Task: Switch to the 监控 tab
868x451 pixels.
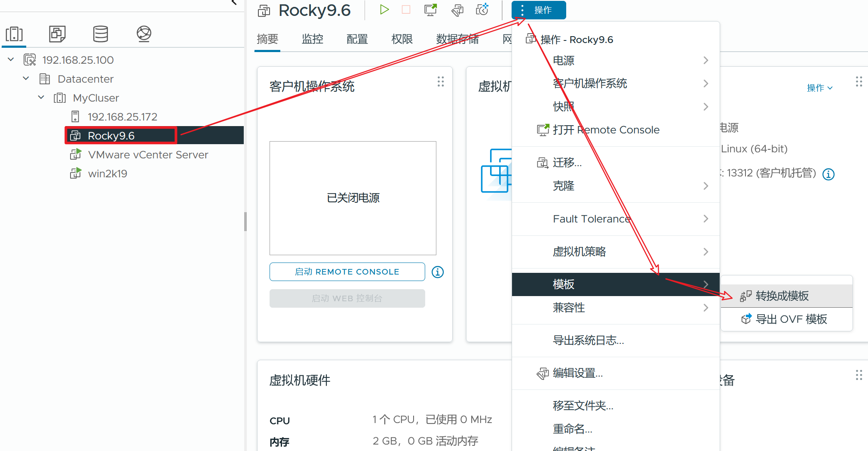Action: 313,39
